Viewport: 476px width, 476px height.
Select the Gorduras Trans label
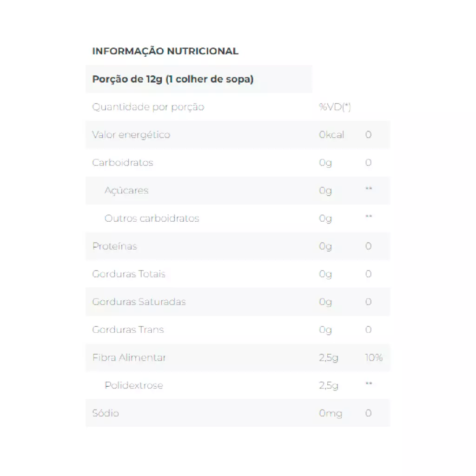(x=128, y=330)
